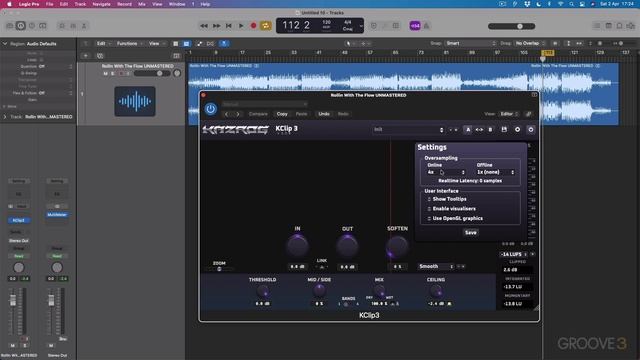Click the Wi-Fi icon in menu bar
The height and width of the screenshot is (360, 640).
[560, 4]
